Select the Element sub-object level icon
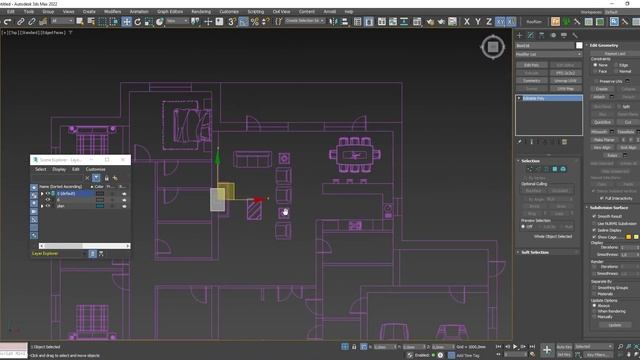This screenshot has width=640, height=360. [x=563, y=169]
